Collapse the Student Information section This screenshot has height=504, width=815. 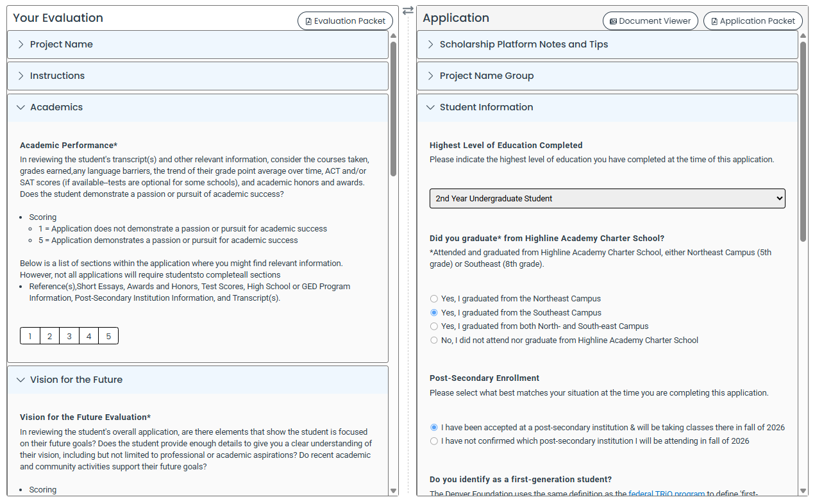coord(607,107)
